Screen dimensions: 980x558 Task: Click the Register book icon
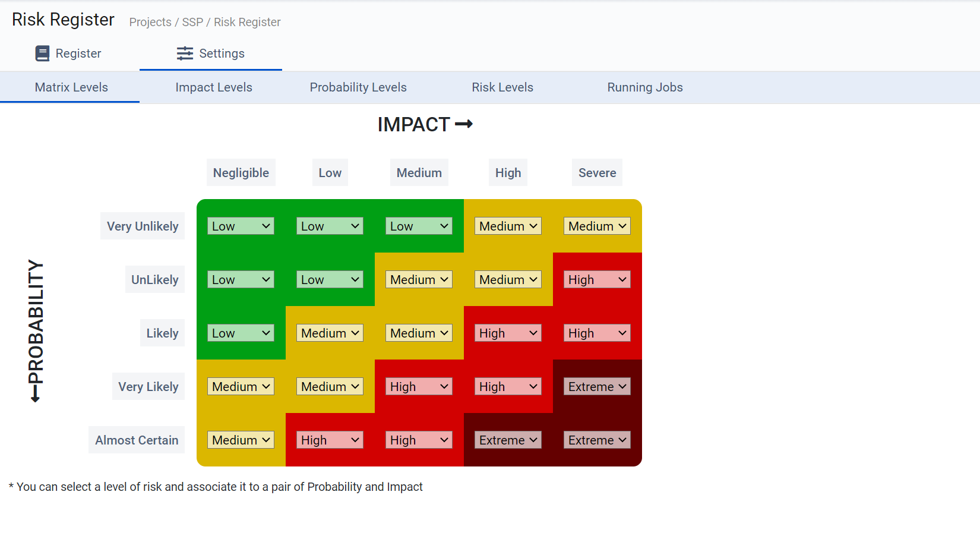click(42, 53)
